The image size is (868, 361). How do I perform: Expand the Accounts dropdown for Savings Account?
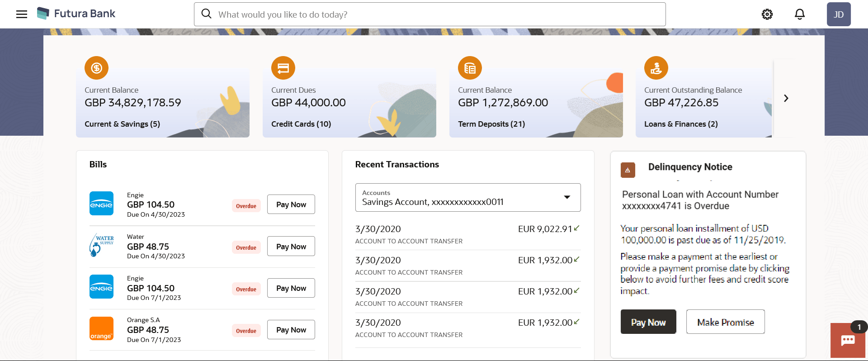point(566,197)
